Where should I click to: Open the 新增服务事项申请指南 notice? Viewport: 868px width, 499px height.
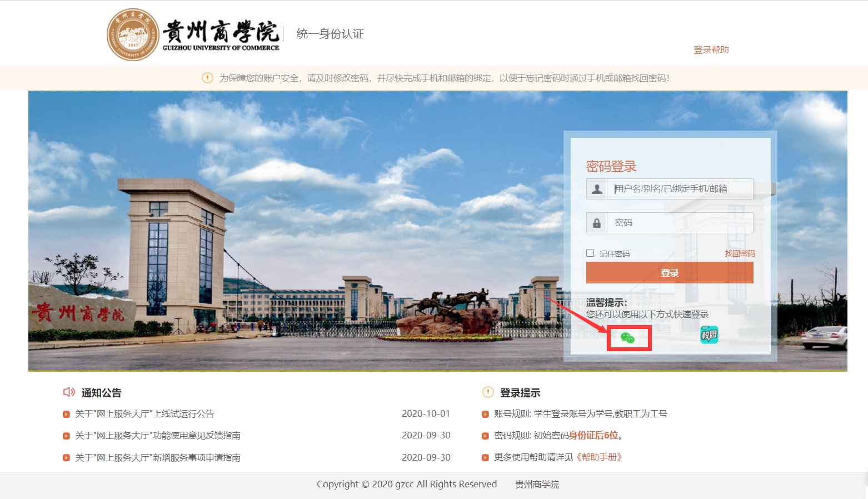click(158, 458)
